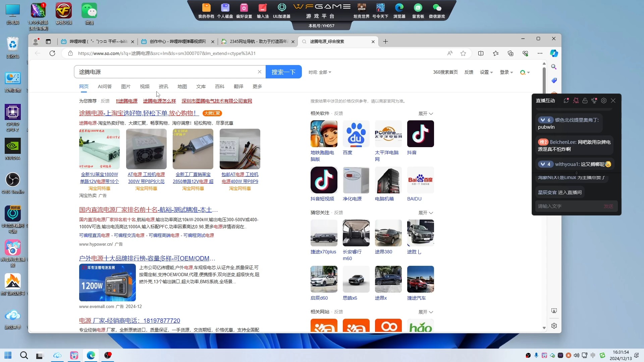Open Edge settings and more menu
Image resolution: width=644 pixels, height=362 pixels.
point(540,53)
